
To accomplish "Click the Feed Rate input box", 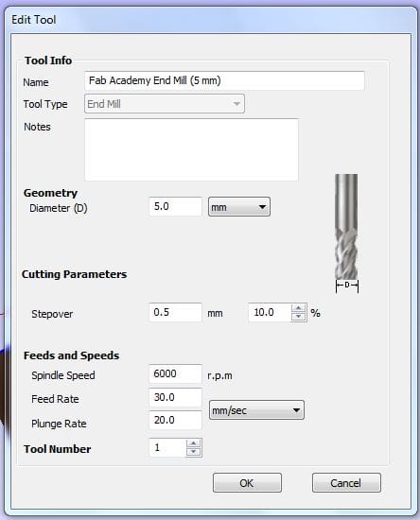I will tap(176, 397).
